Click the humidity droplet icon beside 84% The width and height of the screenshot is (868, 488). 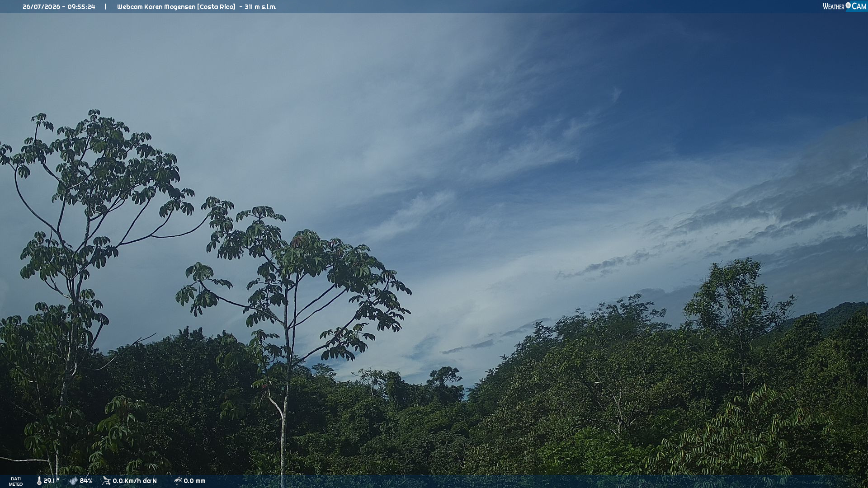point(73,481)
